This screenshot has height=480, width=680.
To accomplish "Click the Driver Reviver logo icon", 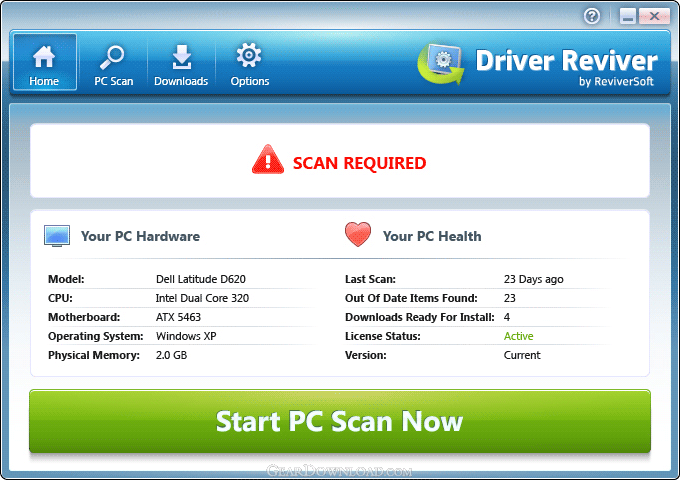I will click(441, 63).
